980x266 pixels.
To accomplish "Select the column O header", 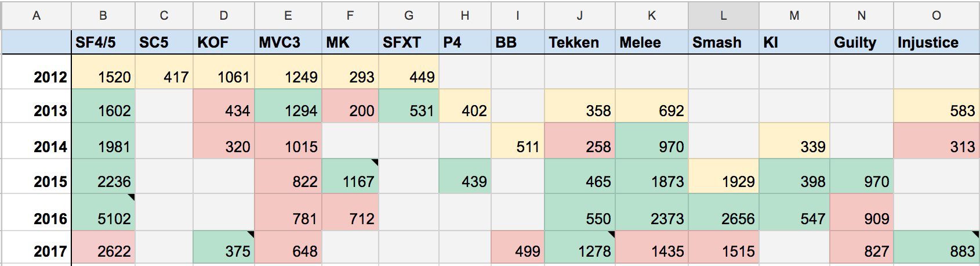I will pyautogui.click(x=936, y=16).
